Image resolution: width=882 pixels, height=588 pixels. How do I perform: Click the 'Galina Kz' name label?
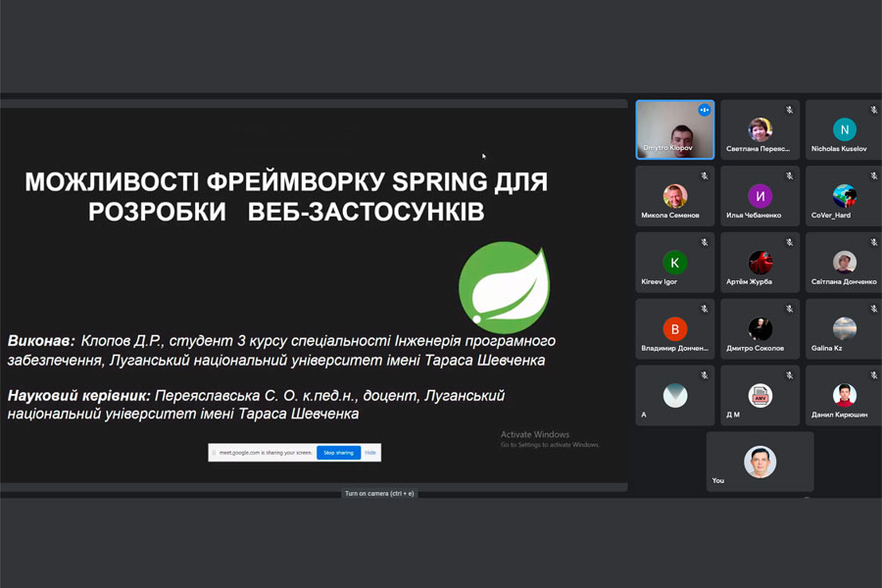point(826,348)
